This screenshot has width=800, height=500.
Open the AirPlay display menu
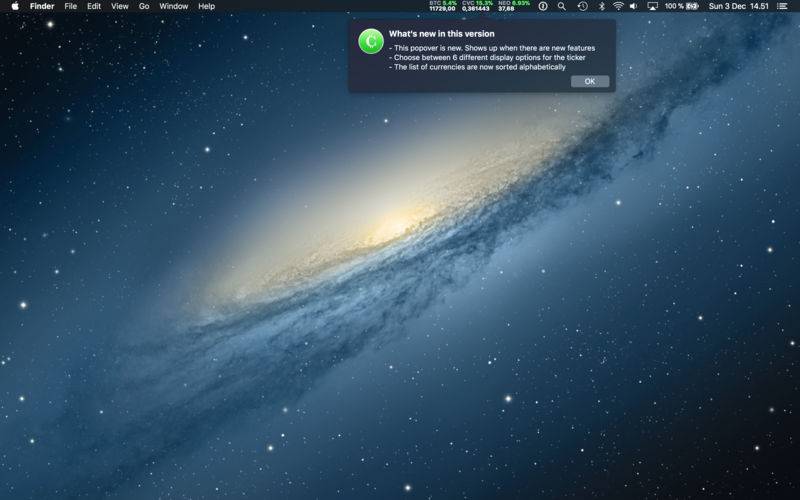[x=653, y=6]
